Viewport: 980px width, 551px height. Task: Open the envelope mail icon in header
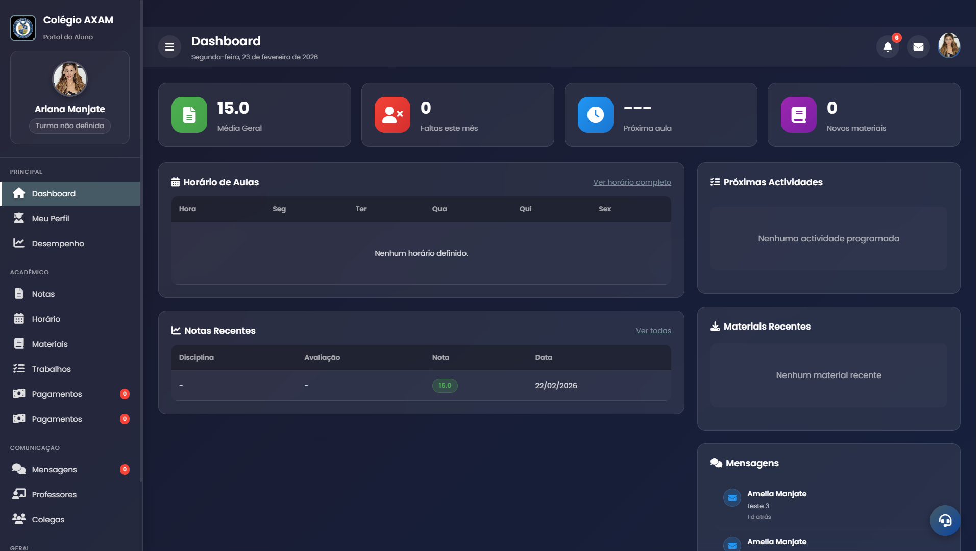point(918,47)
